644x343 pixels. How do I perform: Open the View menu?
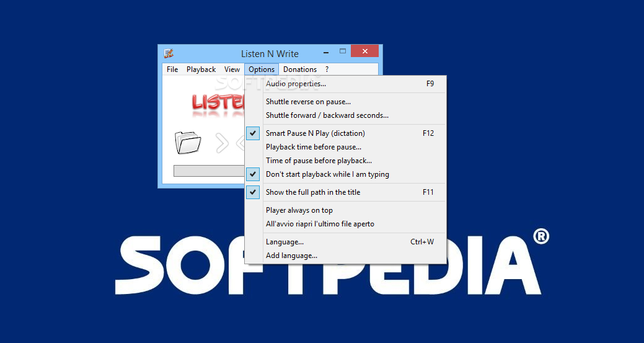click(232, 69)
